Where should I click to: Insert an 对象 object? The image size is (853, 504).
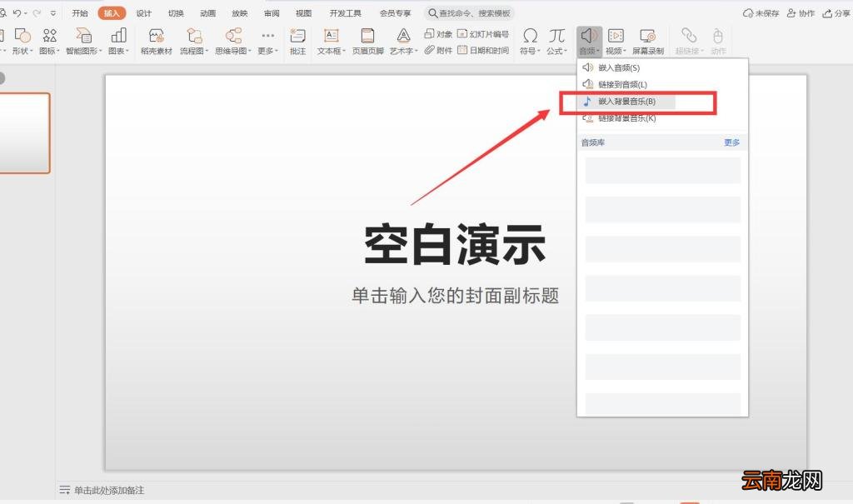(x=438, y=34)
